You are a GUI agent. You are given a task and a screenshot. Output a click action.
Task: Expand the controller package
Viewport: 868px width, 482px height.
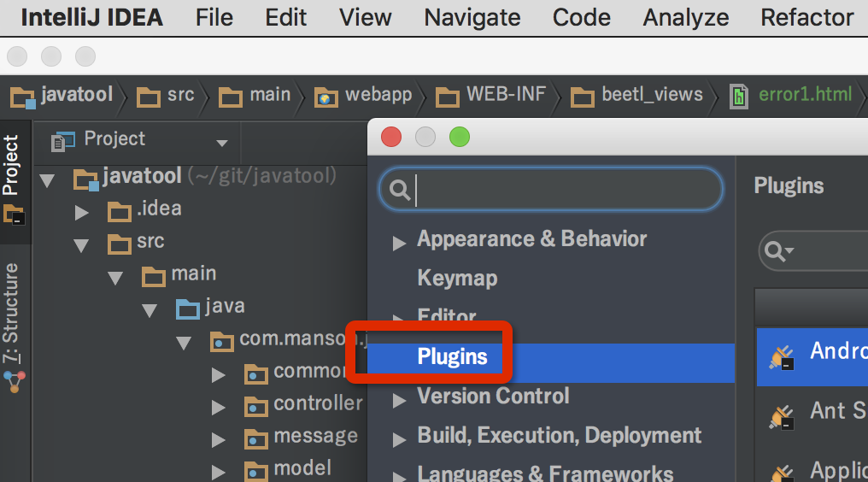coord(219,408)
